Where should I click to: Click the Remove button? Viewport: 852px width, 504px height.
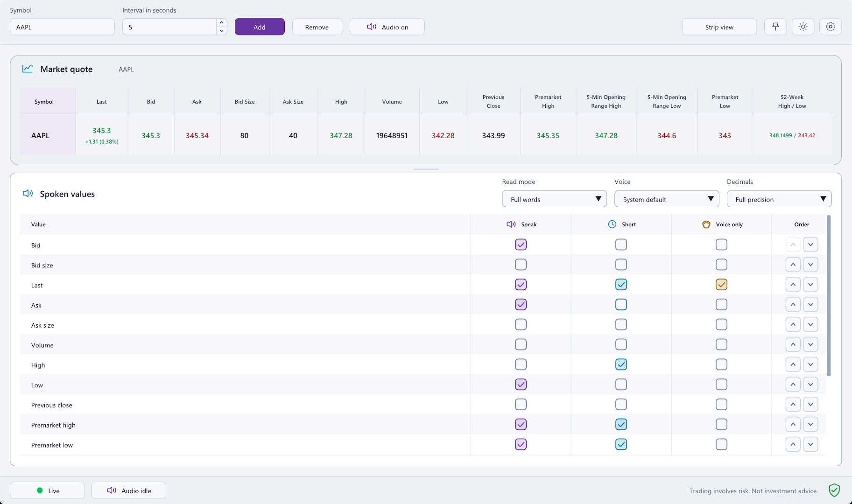(x=317, y=27)
